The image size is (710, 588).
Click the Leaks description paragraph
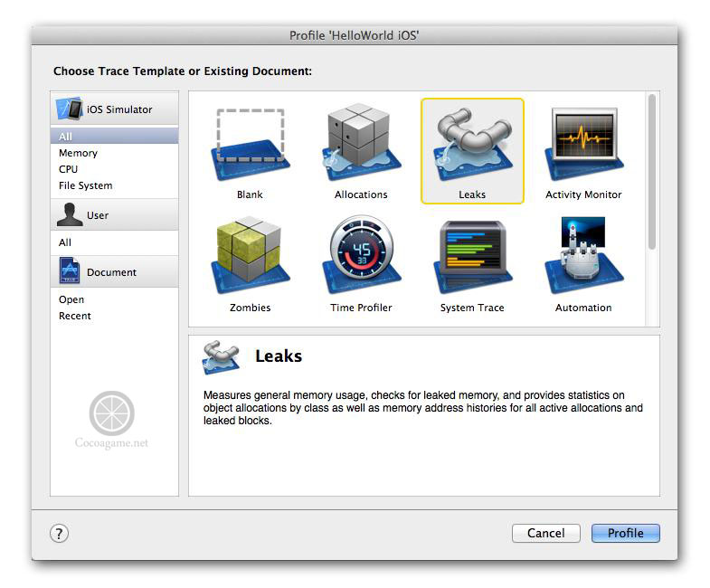pos(423,408)
